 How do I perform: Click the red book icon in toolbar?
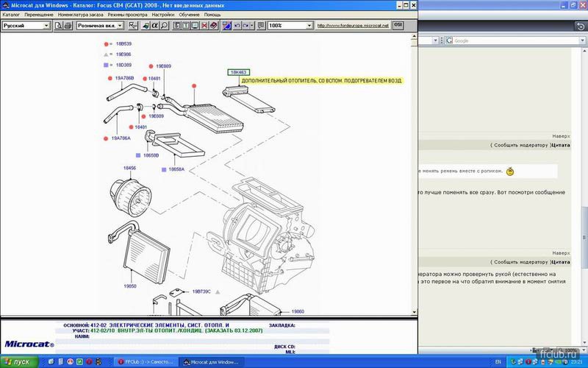pos(213,26)
